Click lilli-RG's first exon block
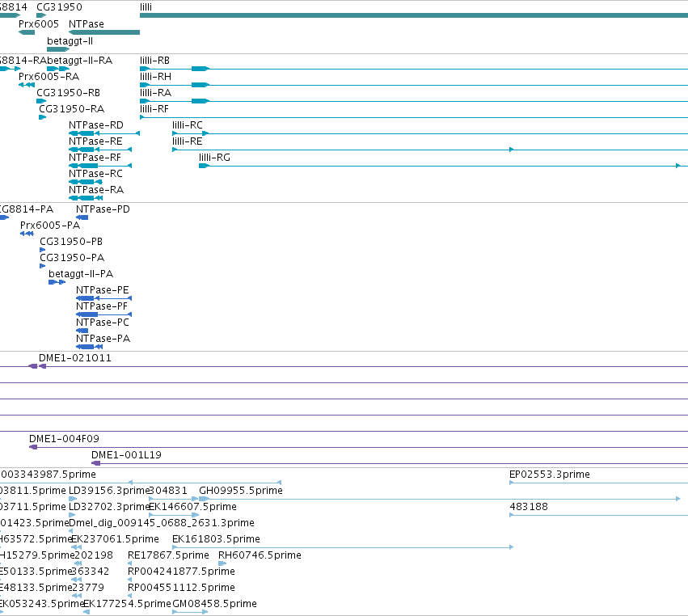 pyautogui.click(x=204, y=166)
